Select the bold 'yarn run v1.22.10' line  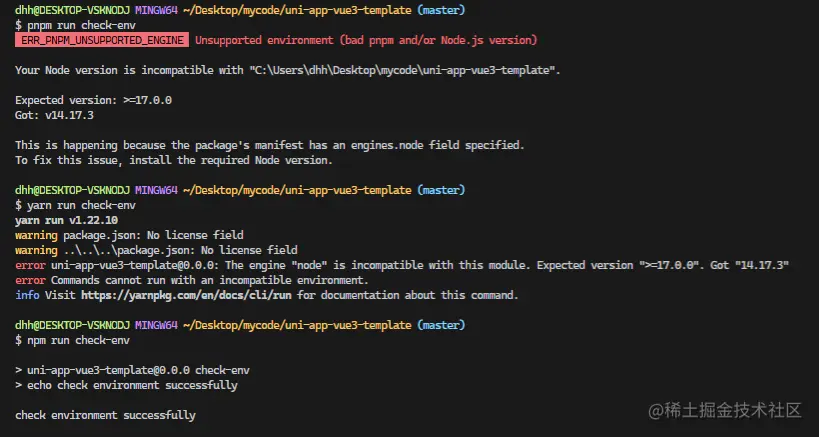point(66,220)
